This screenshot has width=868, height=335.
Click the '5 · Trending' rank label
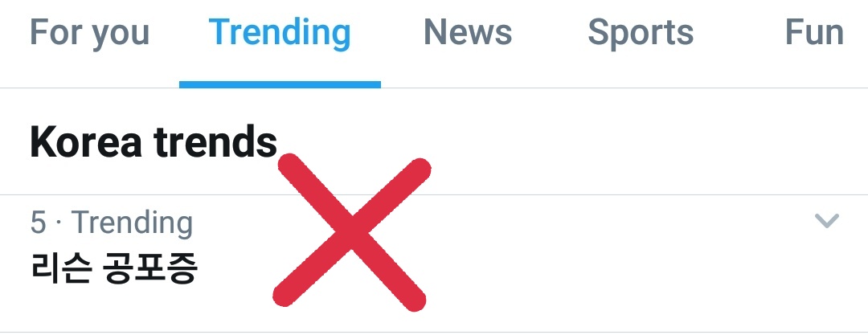tap(111, 223)
